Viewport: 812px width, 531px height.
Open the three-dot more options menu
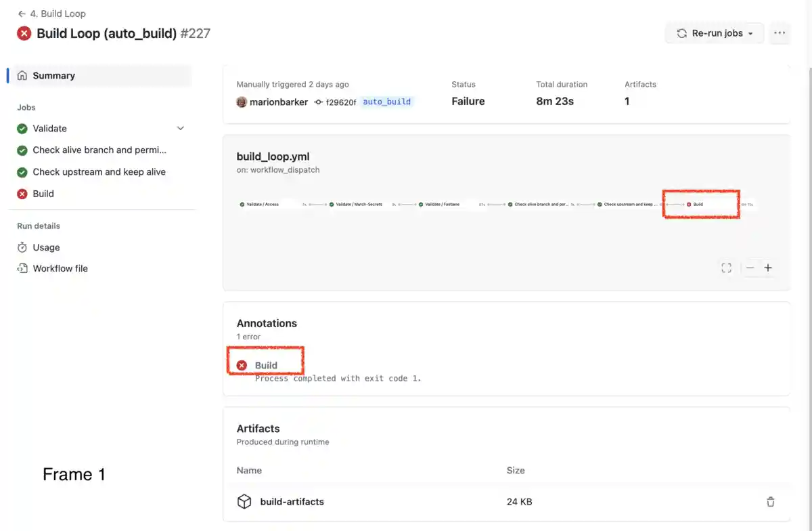pos(780,33)
